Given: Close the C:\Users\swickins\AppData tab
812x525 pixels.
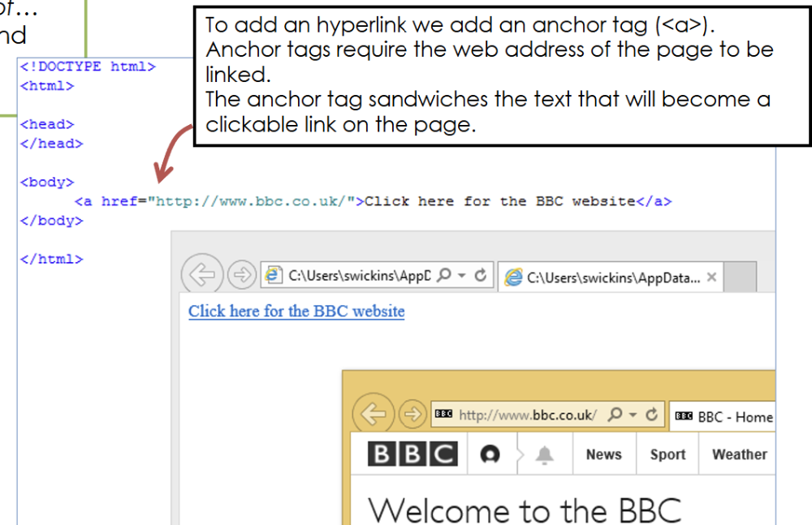Looking at the screenshot, I should [711, 278].
